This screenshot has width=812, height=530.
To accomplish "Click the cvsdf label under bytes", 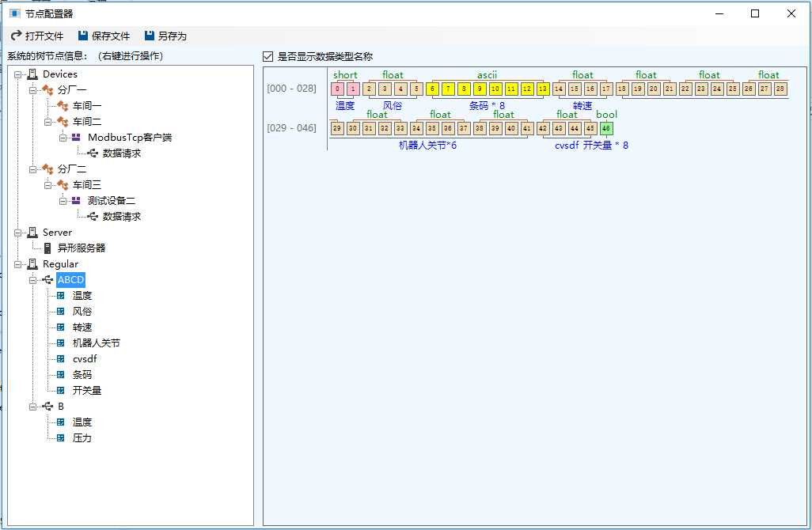I will 567,146.
